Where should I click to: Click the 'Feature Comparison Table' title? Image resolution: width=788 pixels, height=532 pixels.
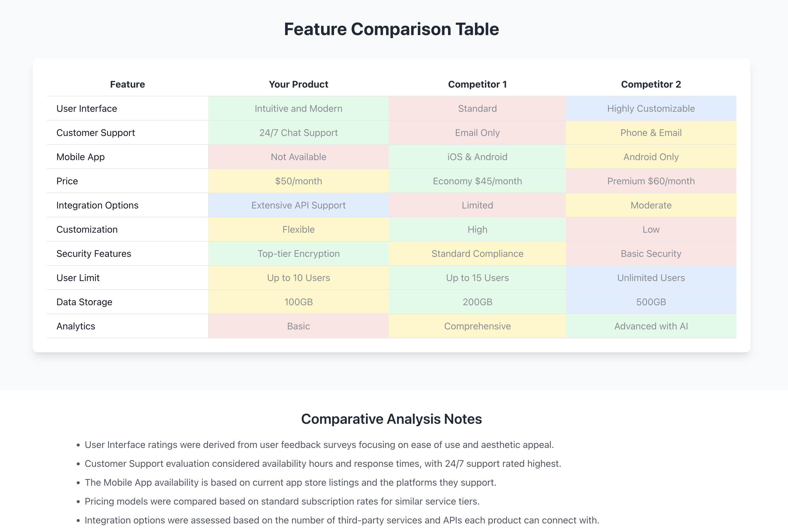point(391,29)
